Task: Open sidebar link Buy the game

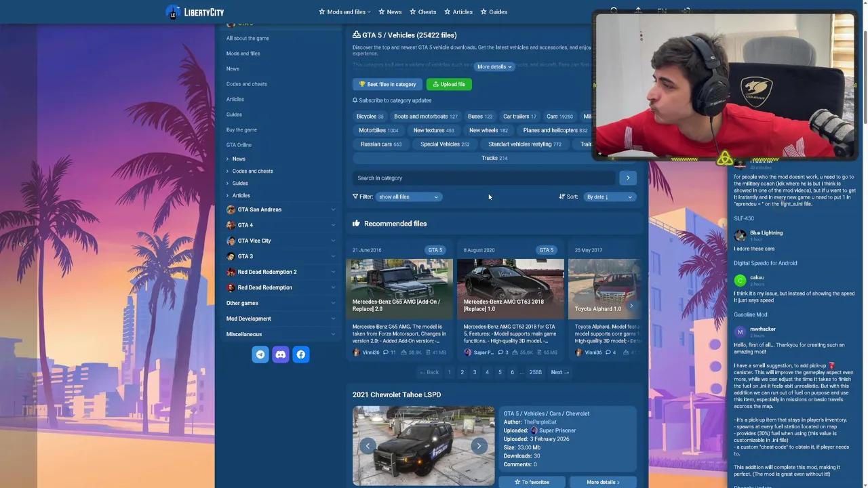Action: coord(241,129)
